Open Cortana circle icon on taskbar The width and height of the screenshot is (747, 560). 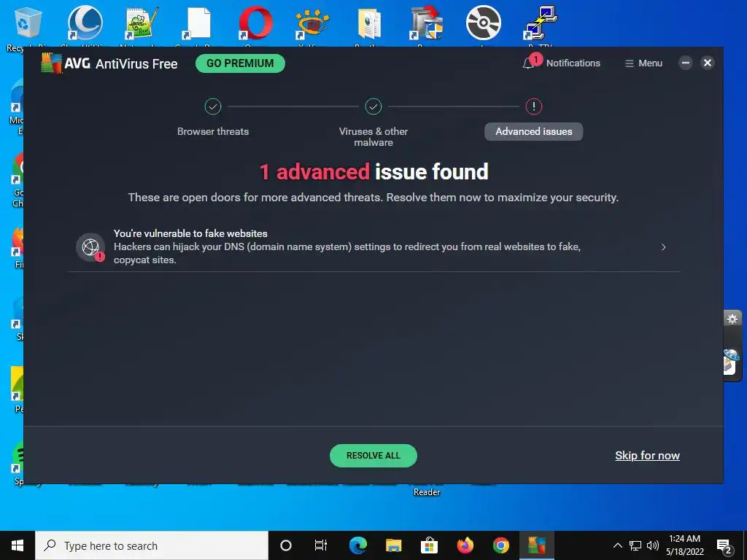pyautogui.click(x=286, y=545)
